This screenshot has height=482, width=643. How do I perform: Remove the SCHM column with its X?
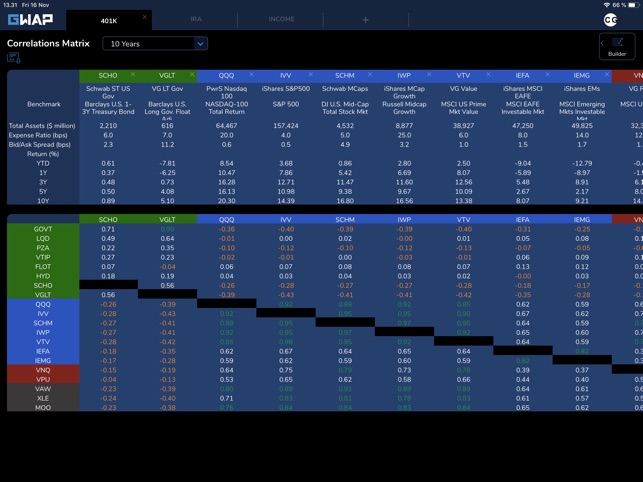coord(370,74)
